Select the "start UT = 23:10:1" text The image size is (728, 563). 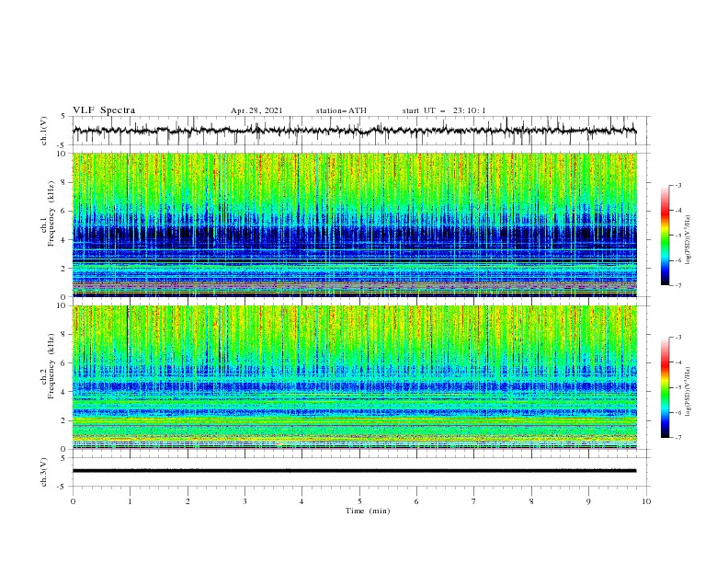[444, 110]
